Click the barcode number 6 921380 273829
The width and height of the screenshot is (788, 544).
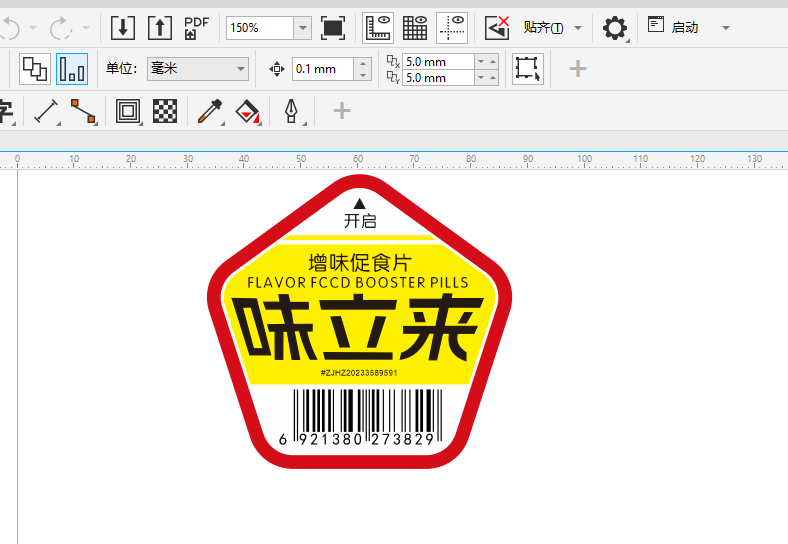(x=356, y=439)
